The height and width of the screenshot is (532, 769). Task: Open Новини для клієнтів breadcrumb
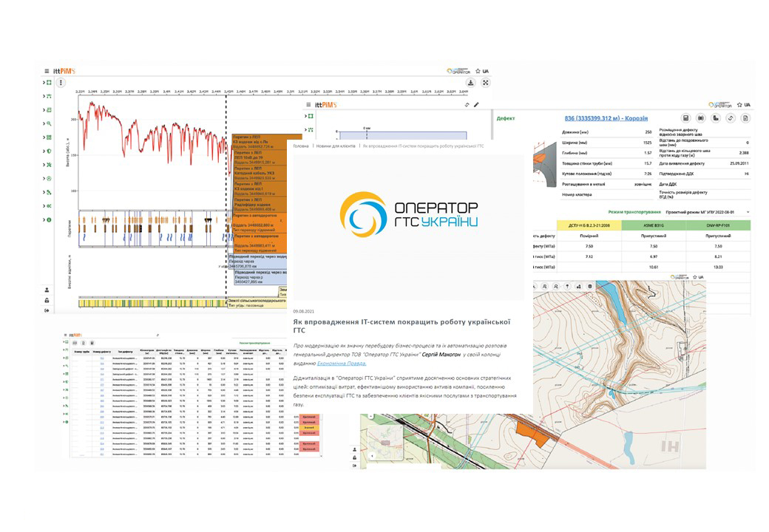(x=335, y=146)
